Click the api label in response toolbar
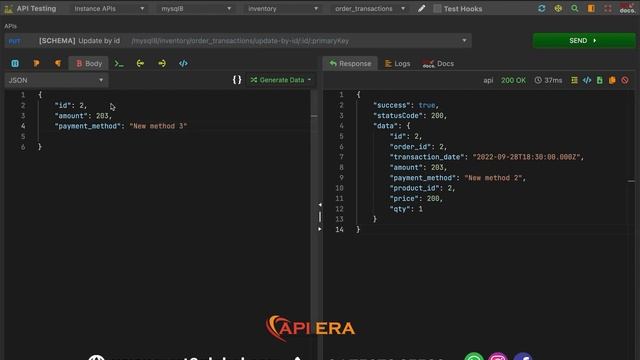This screenshot has height=360, width=640. pyautogui.click(x=488, y=80)
